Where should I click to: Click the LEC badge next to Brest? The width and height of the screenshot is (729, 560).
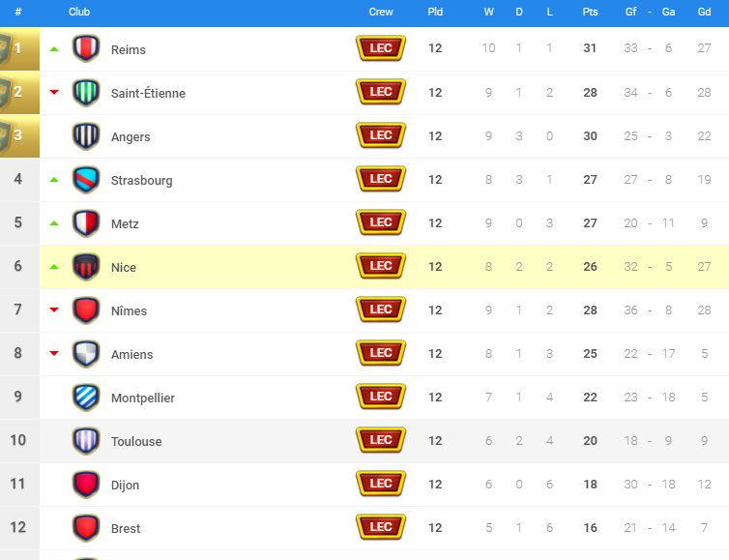[x=381, y=527]
